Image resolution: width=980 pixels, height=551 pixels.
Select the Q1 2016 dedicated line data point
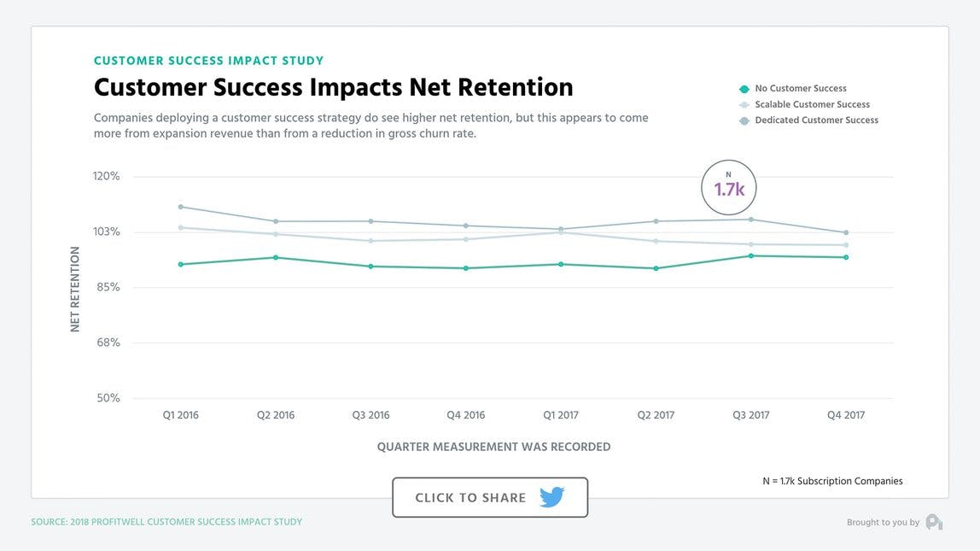pos(181,206)
